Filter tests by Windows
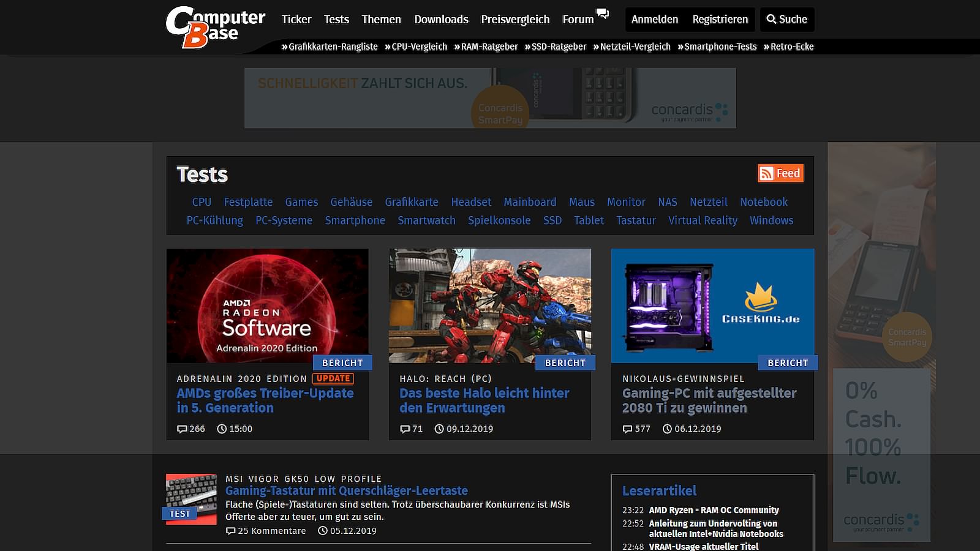Screen dimensions: 980x551 [772, 220]
